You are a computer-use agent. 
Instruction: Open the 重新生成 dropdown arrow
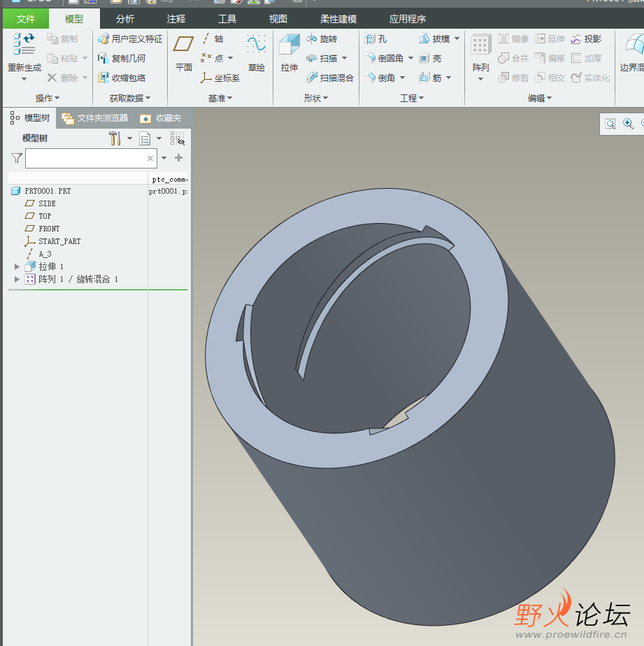point(24,79)
